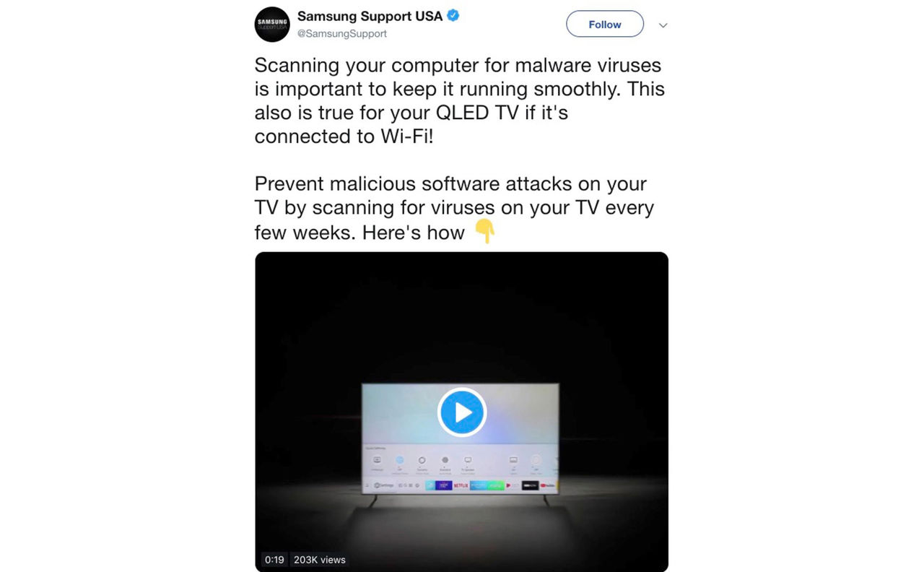Click the 203K views counter

click(320, 560)
